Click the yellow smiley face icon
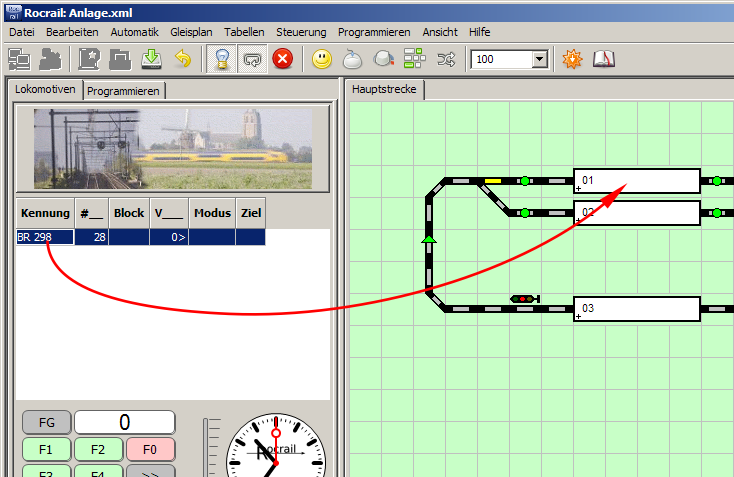 [x=321, y=59]
